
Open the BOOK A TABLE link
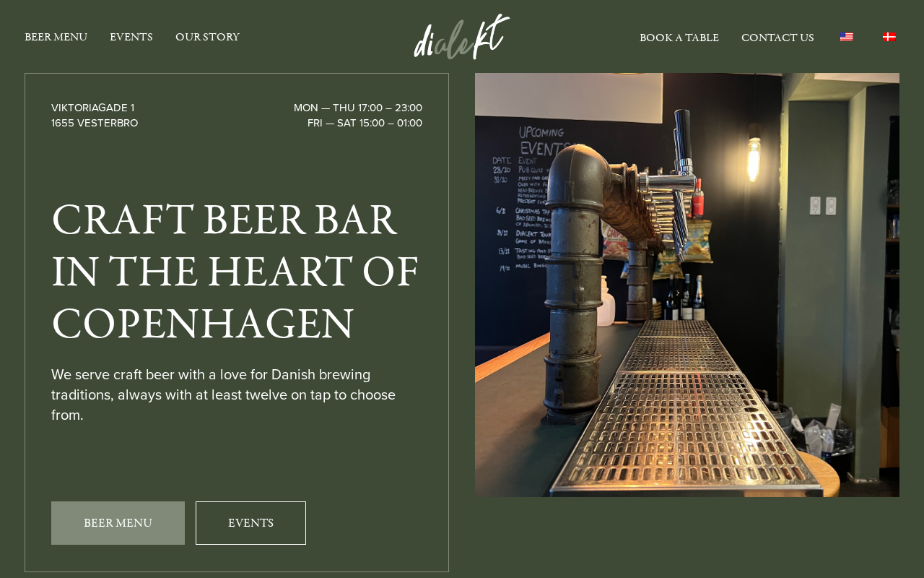coord(679,38)
